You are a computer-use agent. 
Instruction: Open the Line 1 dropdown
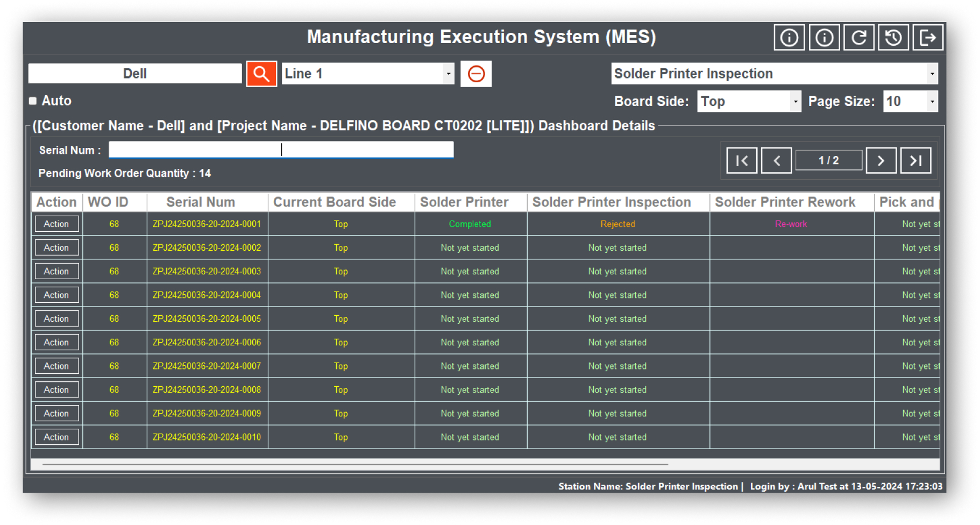448,74
